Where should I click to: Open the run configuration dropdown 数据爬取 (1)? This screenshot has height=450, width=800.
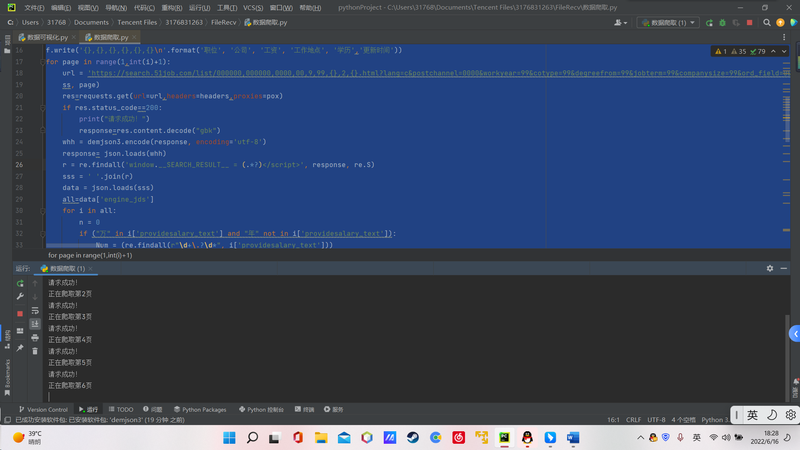point(668,22)
